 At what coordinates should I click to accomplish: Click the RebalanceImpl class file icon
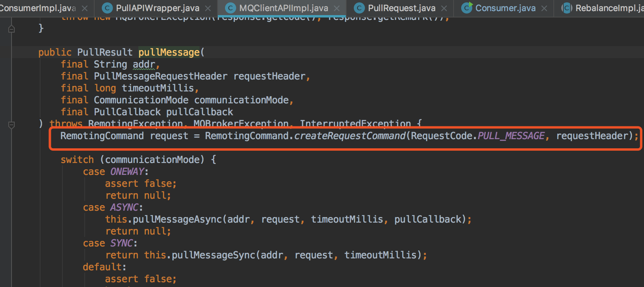(x=566, y=8)
